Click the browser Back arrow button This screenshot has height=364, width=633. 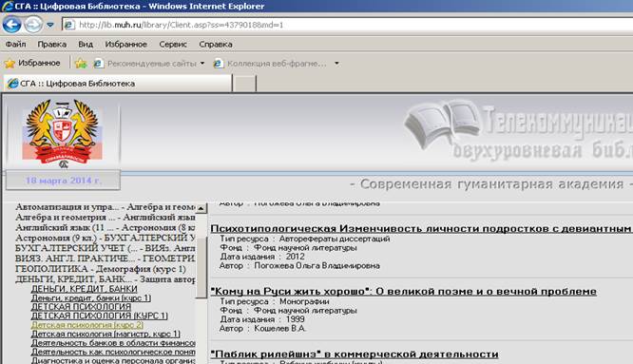click(11, 24)
